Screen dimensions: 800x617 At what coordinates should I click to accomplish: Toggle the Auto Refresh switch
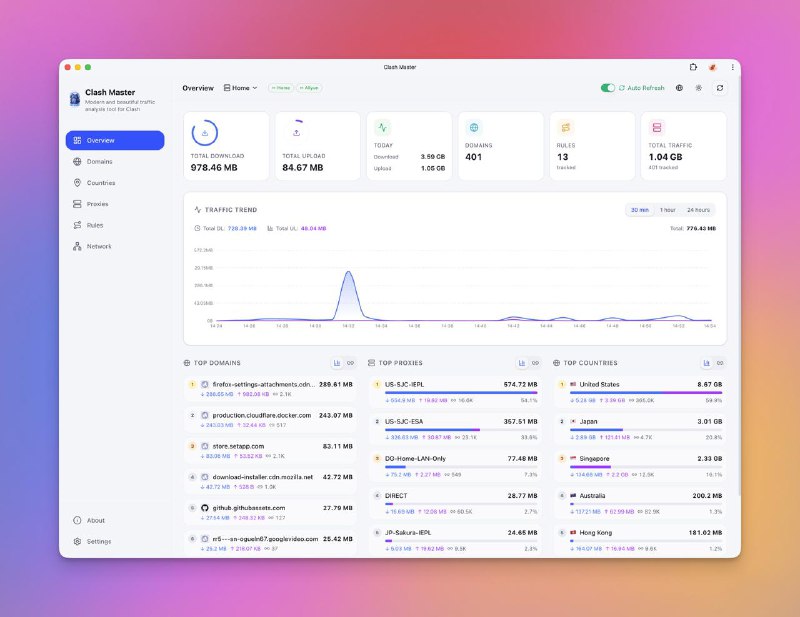coord(607,88)
